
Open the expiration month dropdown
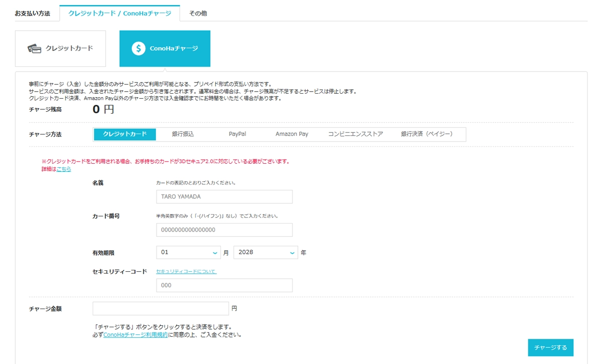click(189, 253)
